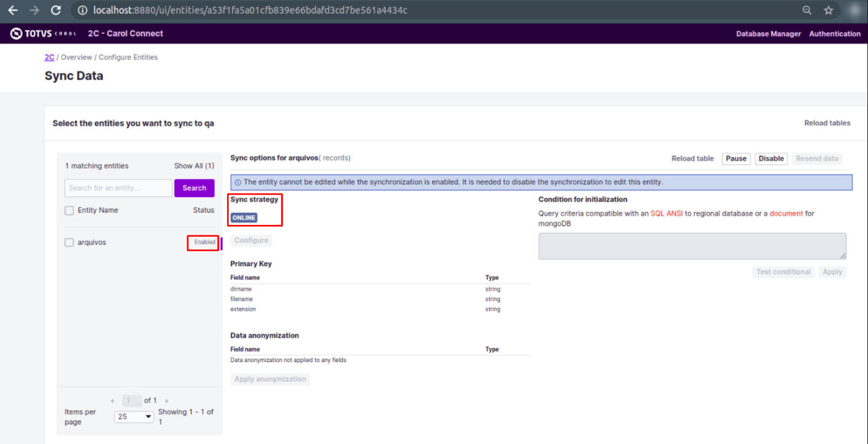Screen dimensions: 868x444
Task: Check the Entity Name select-all checkbox
Action: (69, 210)
